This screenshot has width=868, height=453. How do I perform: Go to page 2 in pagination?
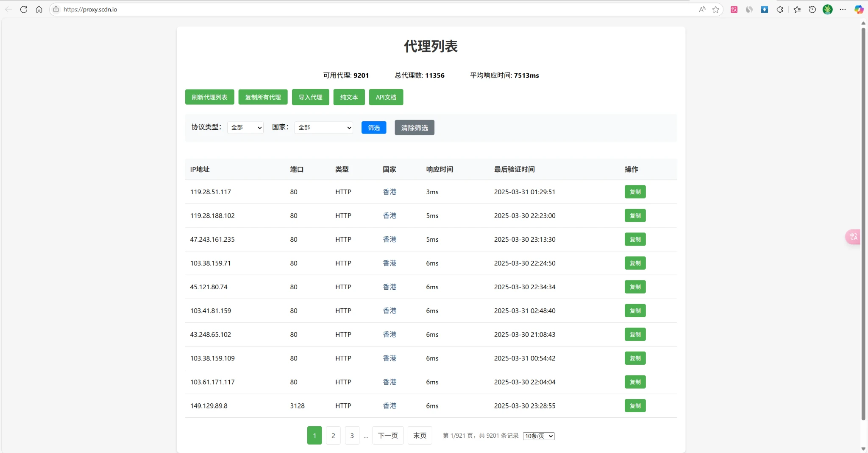coord(333,436)
